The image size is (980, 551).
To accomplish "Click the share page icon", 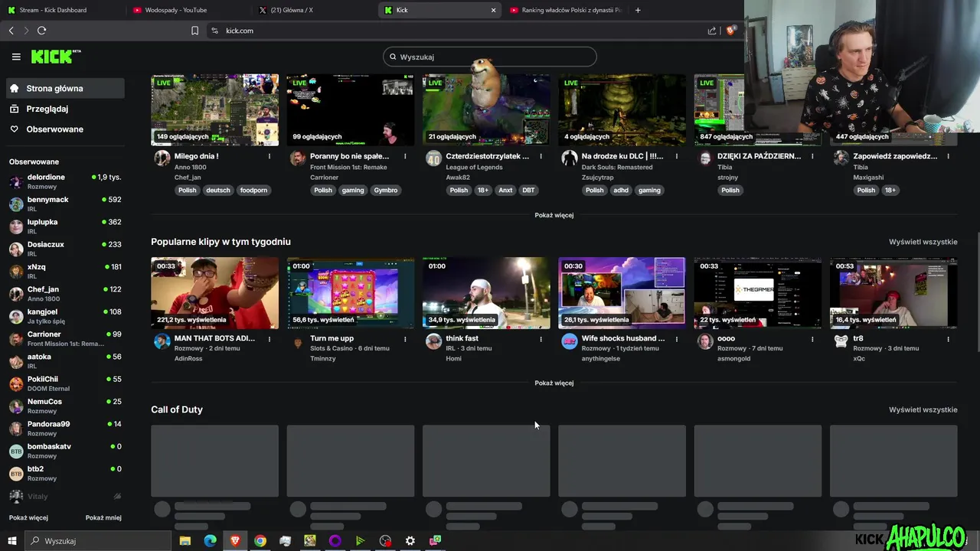I will (x=712, y=31).
